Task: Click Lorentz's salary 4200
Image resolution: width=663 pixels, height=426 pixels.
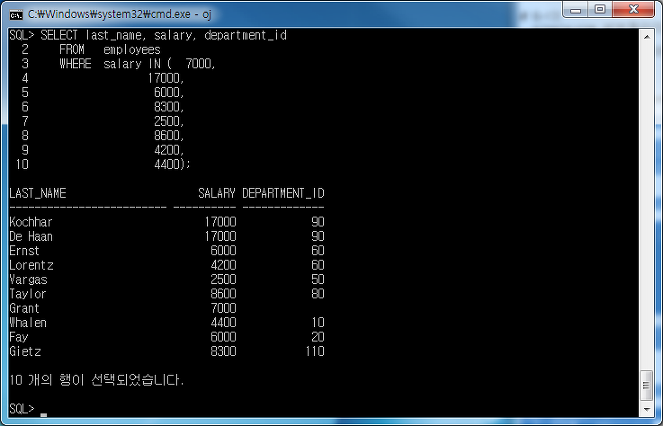Action: (x=223, y=266)
